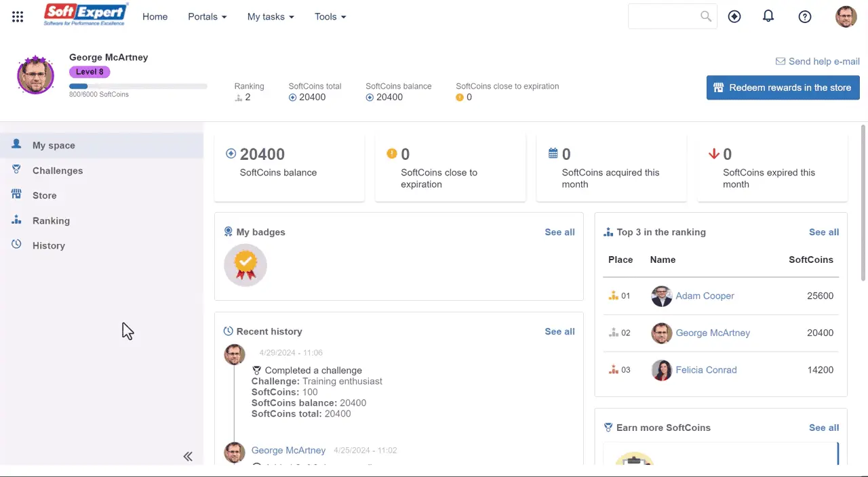
Task: Open the Store sidebar item
Action: coord(45,196)
